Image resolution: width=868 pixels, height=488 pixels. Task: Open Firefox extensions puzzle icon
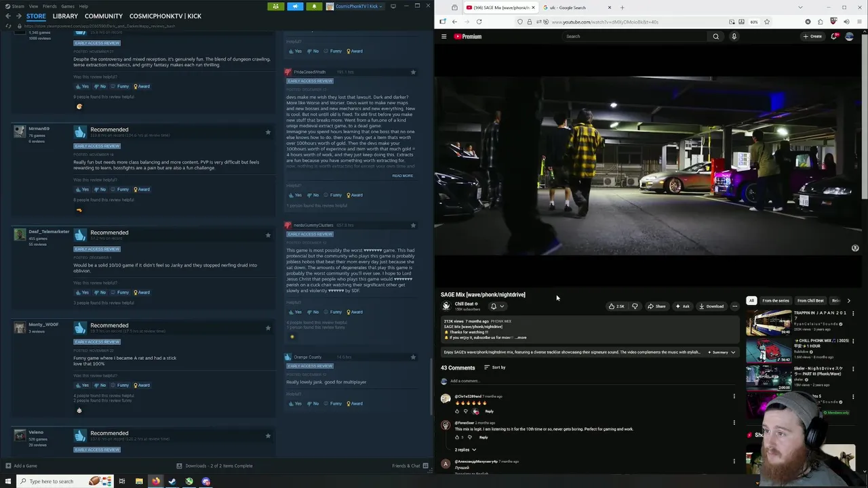pos(821,22)
